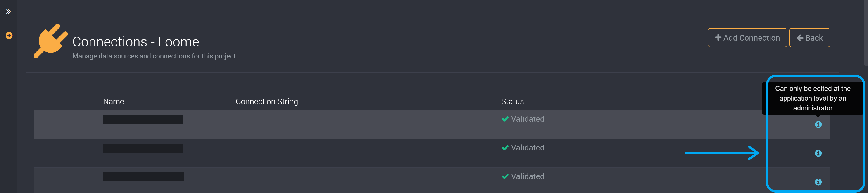Click the Connection String column header

pyautogui.click(x=267, y=101)
